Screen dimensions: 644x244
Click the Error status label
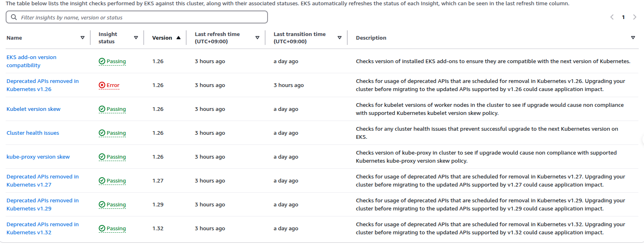pos(113,85)
